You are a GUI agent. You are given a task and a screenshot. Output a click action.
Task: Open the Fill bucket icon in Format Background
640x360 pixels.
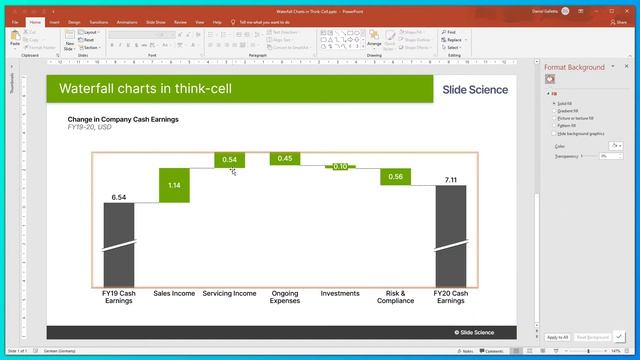(x=550, y=79)
